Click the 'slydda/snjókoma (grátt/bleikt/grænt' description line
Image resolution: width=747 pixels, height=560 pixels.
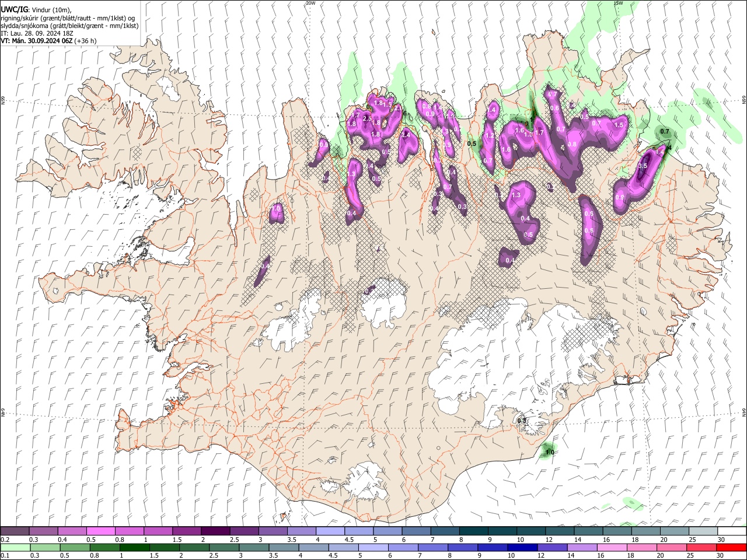(x=69, y=26)
